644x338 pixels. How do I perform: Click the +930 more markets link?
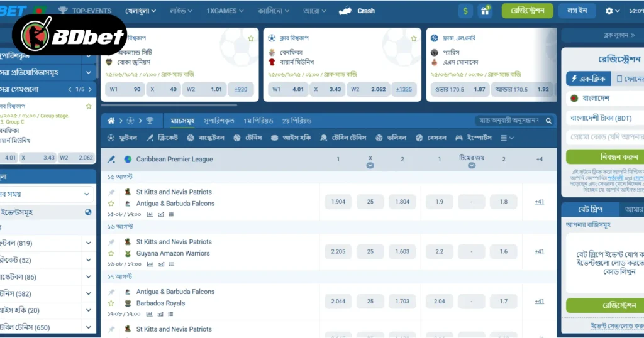[241, 89]
